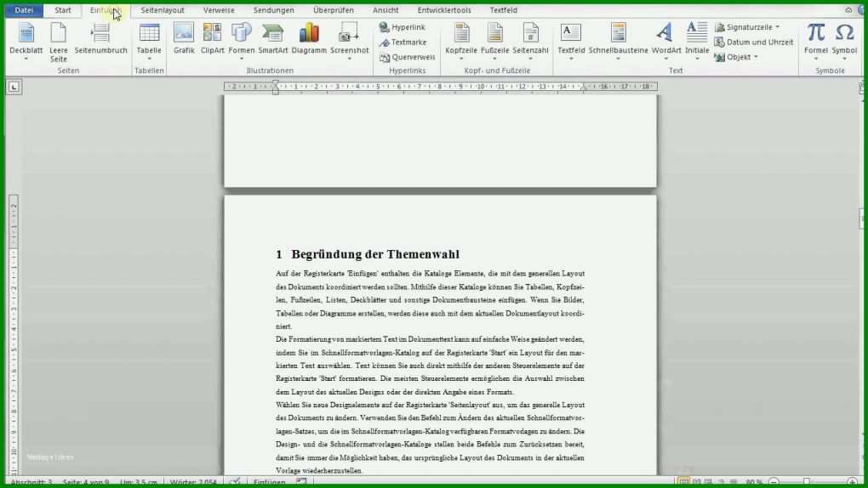The image size is (868, 488).
Task: Open the Formen shapes gallery
Action: [242, 42]
